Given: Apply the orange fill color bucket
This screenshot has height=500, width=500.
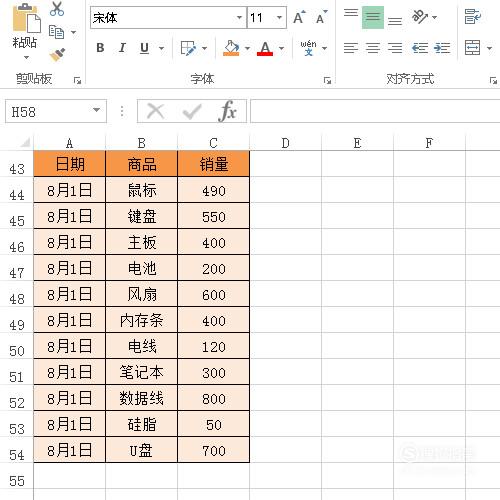Looking at the screenshot, I should [231, 48].
